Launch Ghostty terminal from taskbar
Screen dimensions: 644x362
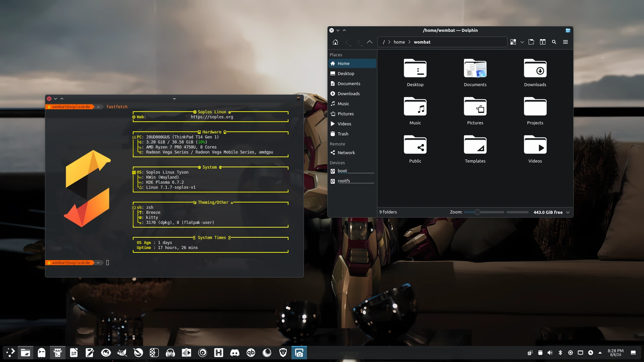[42, 353]
